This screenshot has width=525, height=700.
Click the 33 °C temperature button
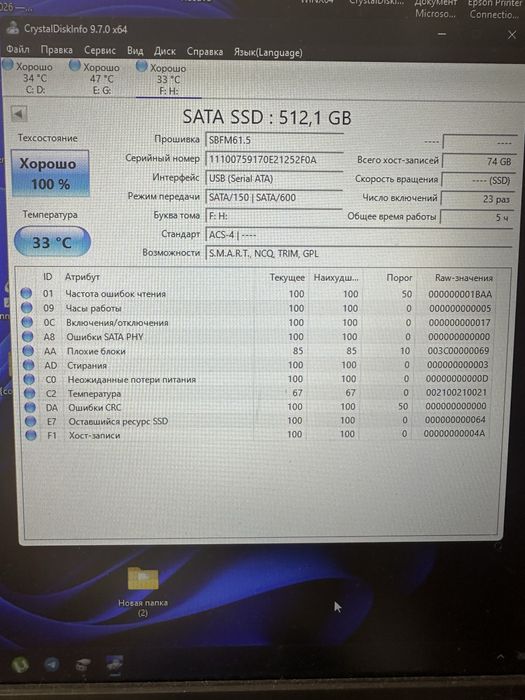pyautogui.click(x=52, y=242)
